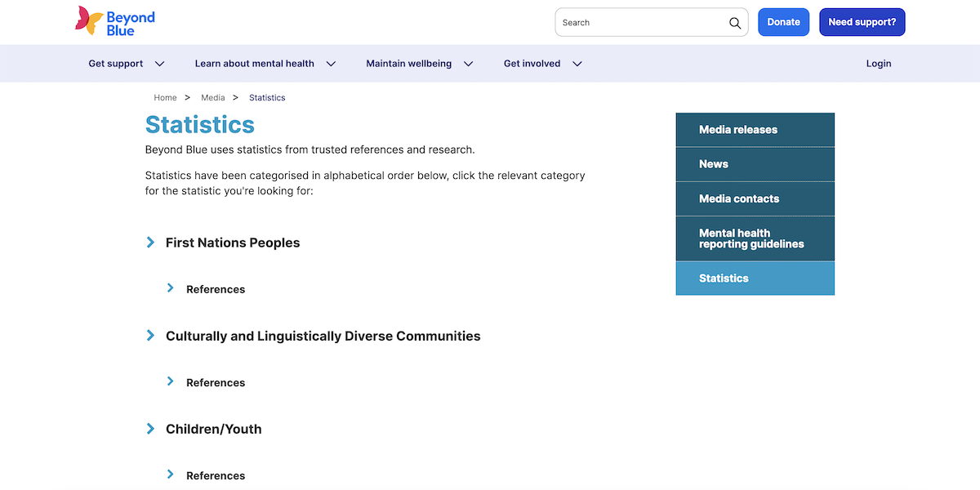This screenshot has height=490, width=980.
Task: Follow the Home breadcrumb link
Action: (x=165, y=98)
